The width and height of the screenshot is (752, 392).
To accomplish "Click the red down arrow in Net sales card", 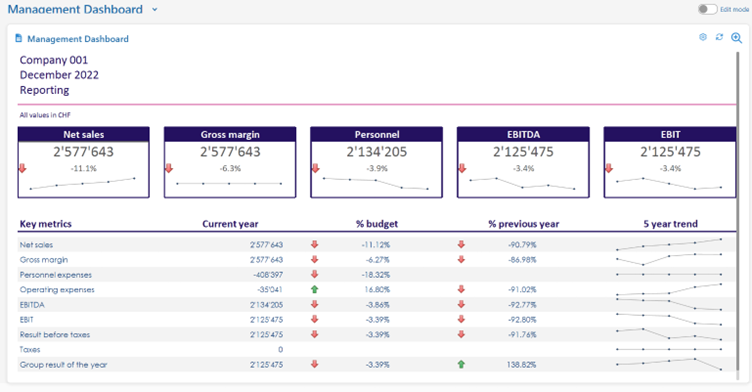I will (x=22, y=168).
